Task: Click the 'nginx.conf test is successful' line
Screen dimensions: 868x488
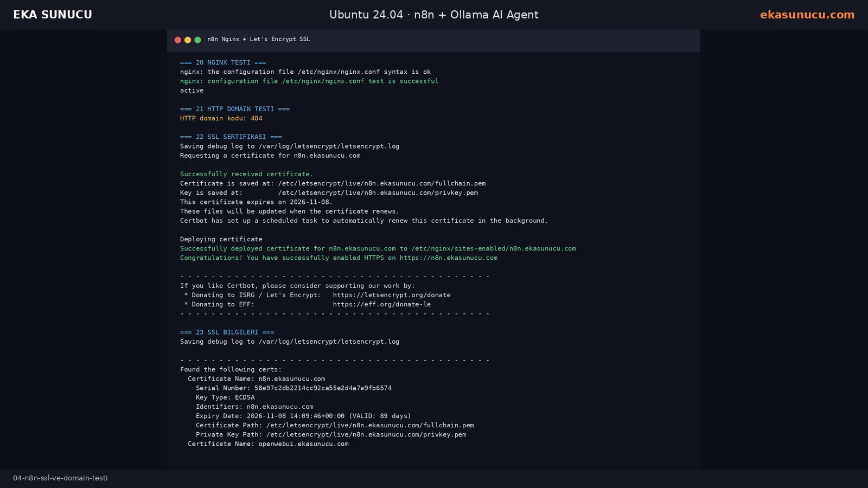Action: point(309,81)
